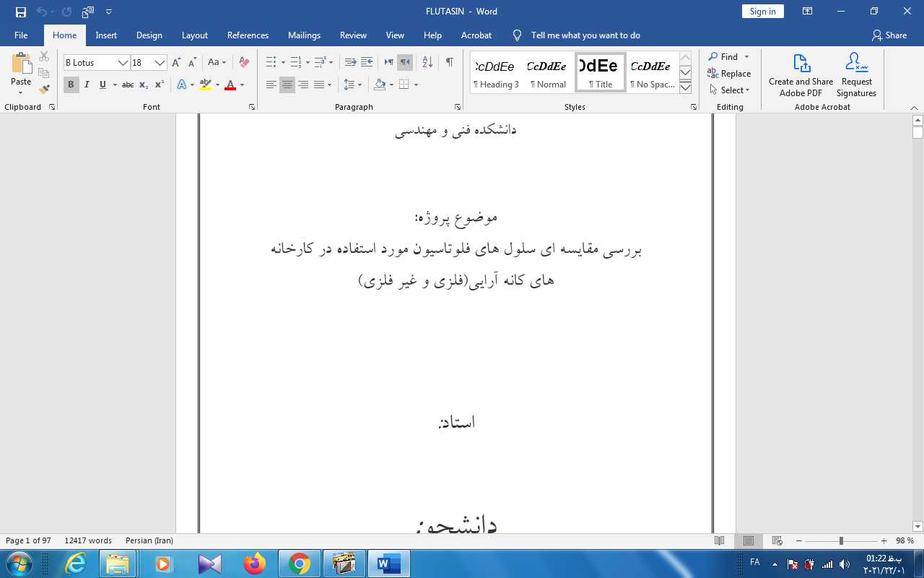Viewport: 924px width, 578px height.
Task: Open the References tab
Action: [248, 35]
